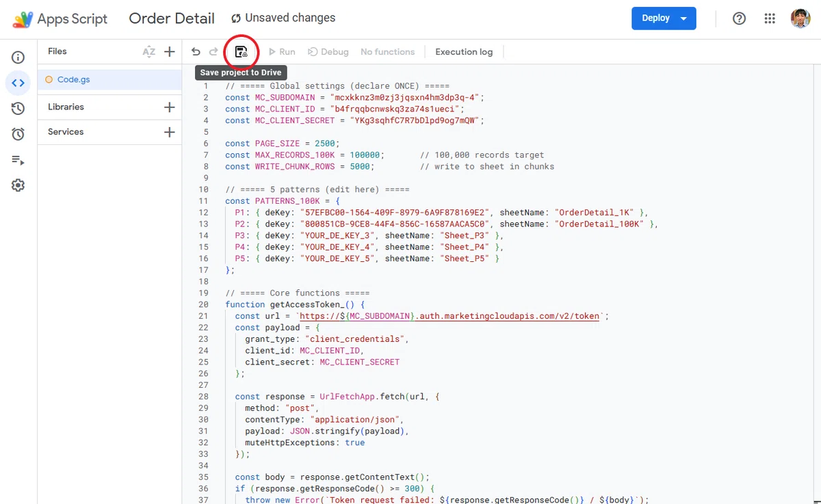This screenshot has width=821, height=504.
Task: Open Project History in sidebar
Action: 18,108
